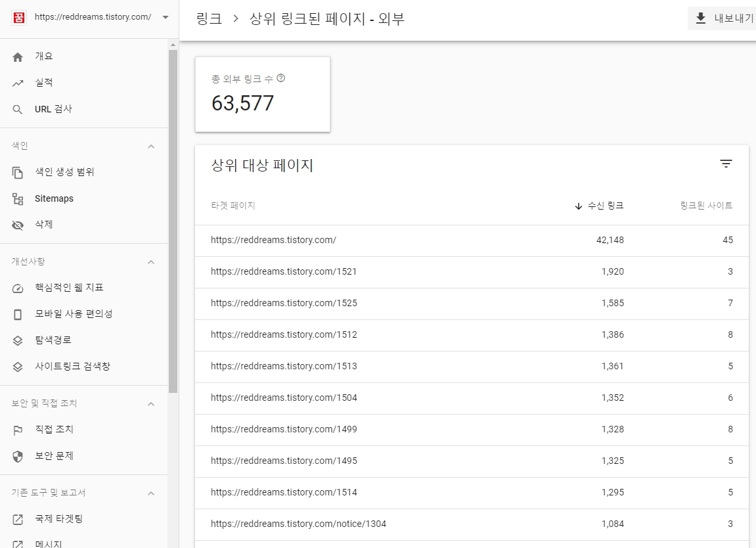Open row reddreams.tistory.com/1521
The image size is (756, 548).
(472, 272)
